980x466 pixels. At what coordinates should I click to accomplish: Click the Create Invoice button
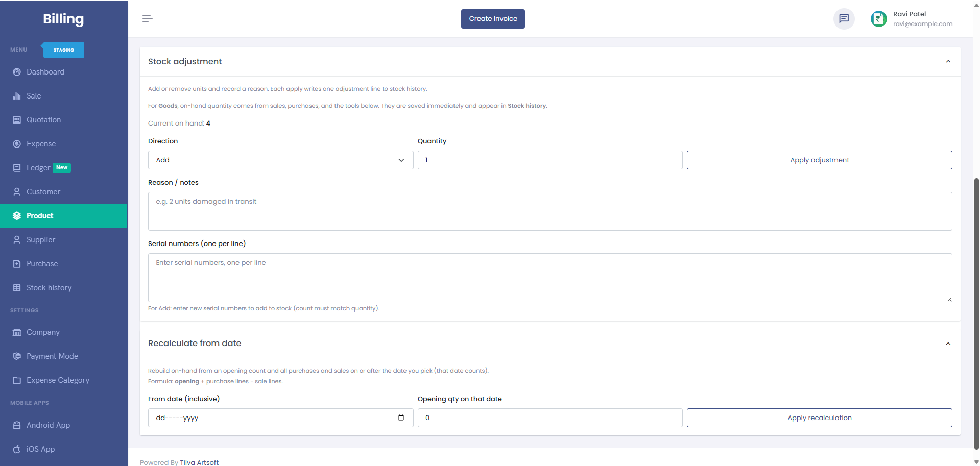(492, 18)
